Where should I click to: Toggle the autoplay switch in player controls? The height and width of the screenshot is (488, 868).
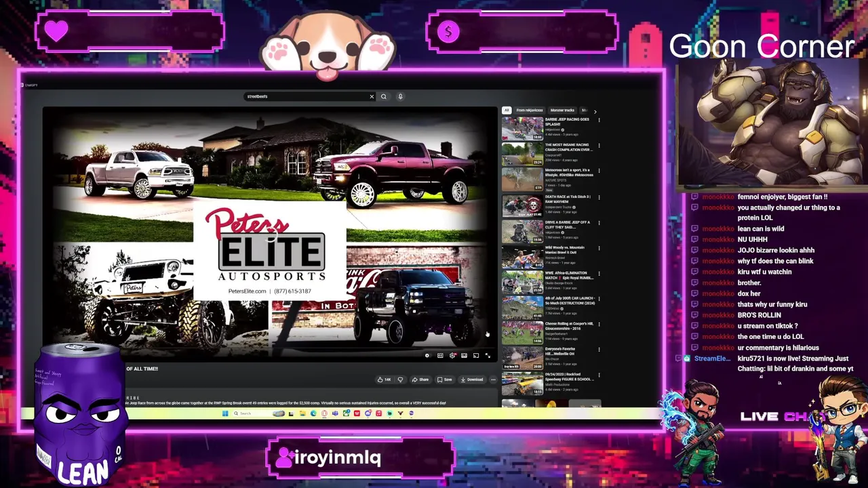tap(427, 355)
